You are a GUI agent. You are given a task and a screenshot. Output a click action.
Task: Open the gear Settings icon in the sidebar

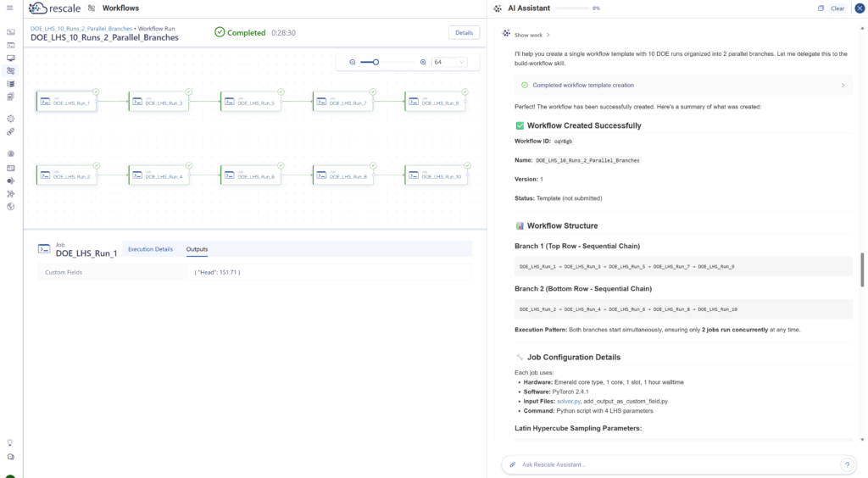10,119
